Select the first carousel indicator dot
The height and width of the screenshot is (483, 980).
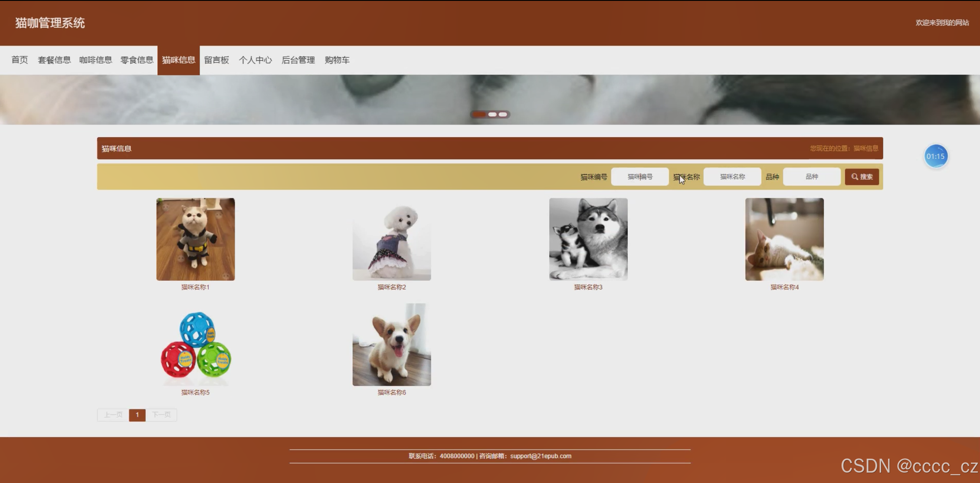(479, 115)
